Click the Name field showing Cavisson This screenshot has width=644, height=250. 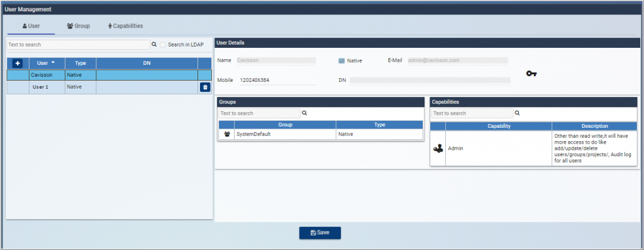(x=276, y=60)
